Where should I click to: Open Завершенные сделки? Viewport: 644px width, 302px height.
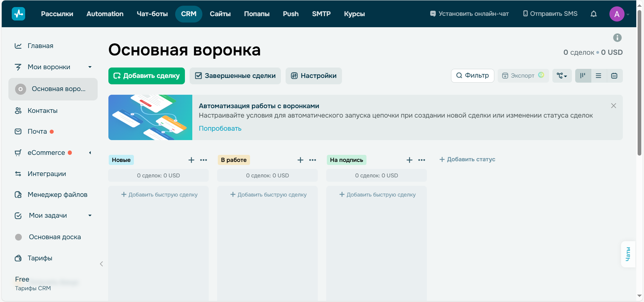pyautogui.click(x=235, y=76)
